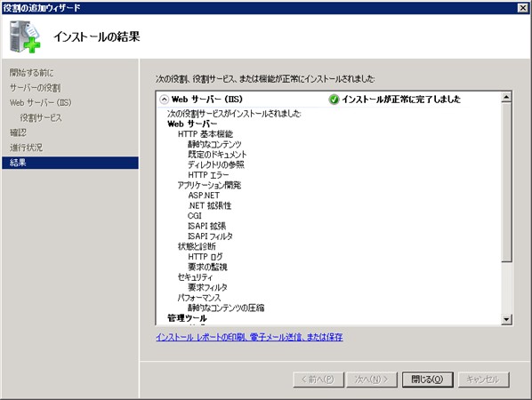The width and height of the screenshot is (532, 400).
Task: Click the bold Web サーバー heading in list
Action: (192, 124)
